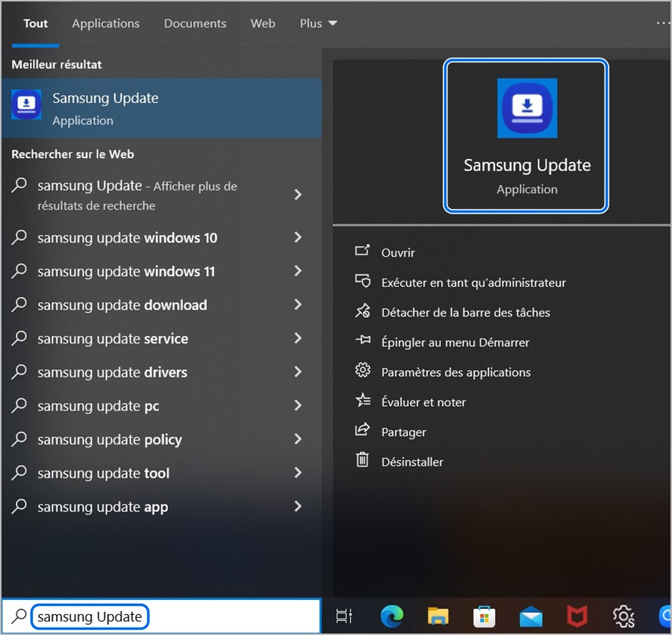
Task: Choose Exécuter en tant qu'administrateur
Action: (x=473, y=283)
